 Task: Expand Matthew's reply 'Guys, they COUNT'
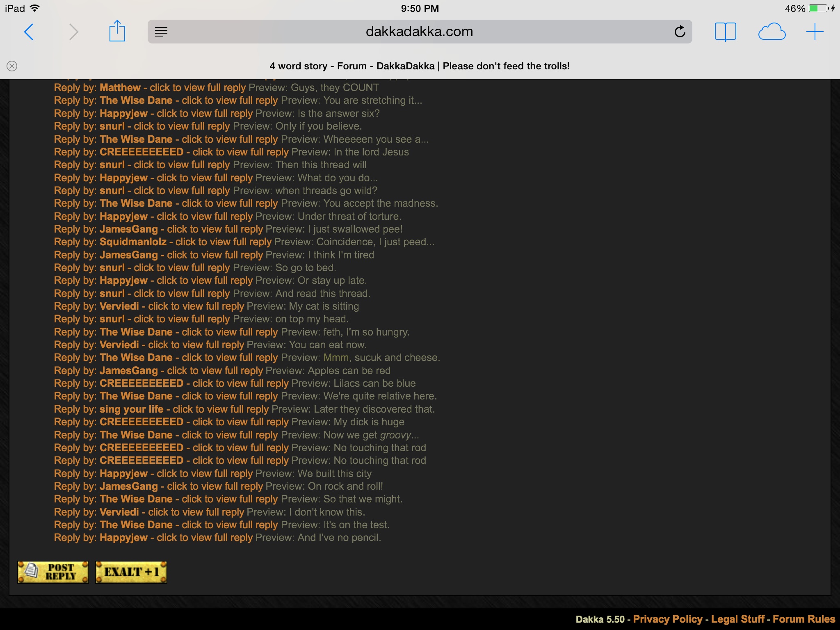[x=197, y=88]
